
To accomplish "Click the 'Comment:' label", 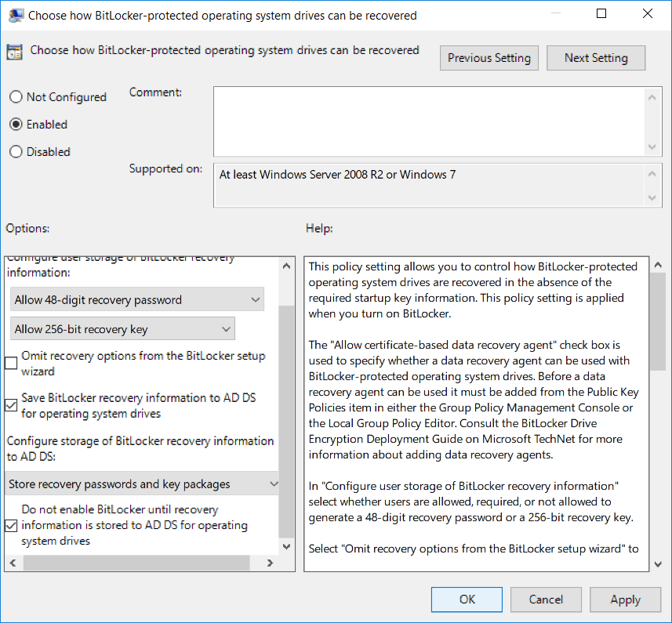I will 155,92.
